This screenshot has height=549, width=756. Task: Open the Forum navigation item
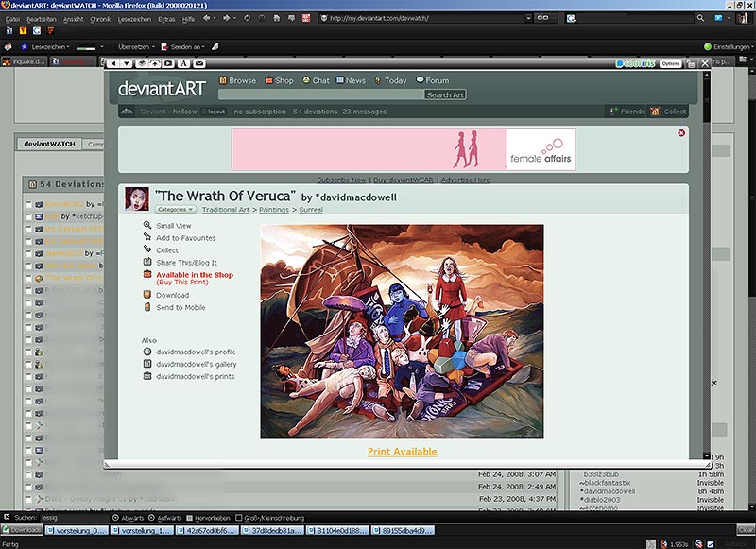433,80
